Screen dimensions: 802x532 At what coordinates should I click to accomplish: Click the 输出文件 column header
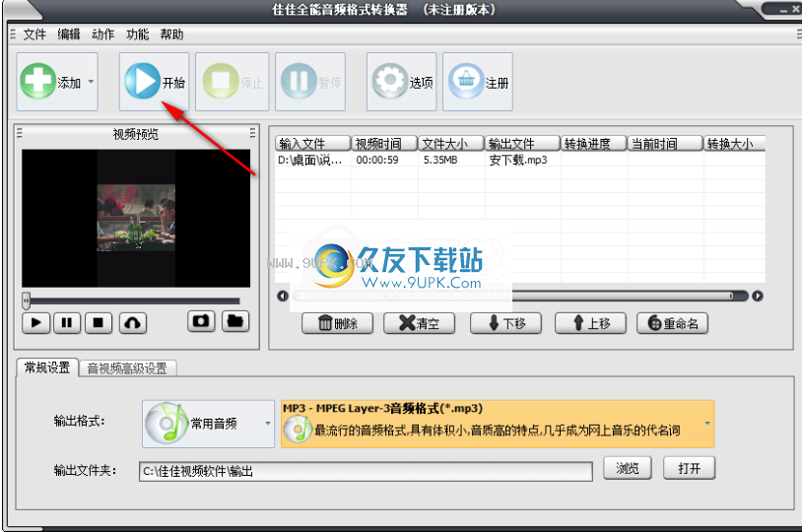tap(522, 143)
